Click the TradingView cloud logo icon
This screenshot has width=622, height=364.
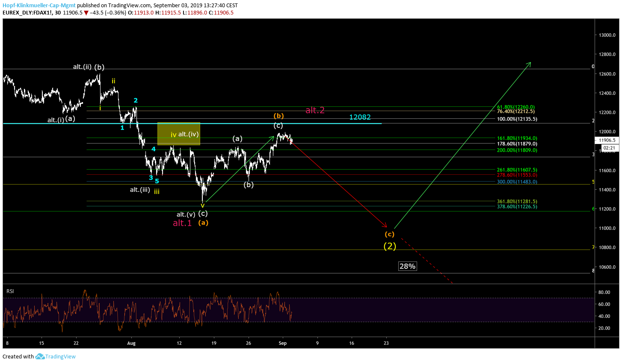point(40,356)
